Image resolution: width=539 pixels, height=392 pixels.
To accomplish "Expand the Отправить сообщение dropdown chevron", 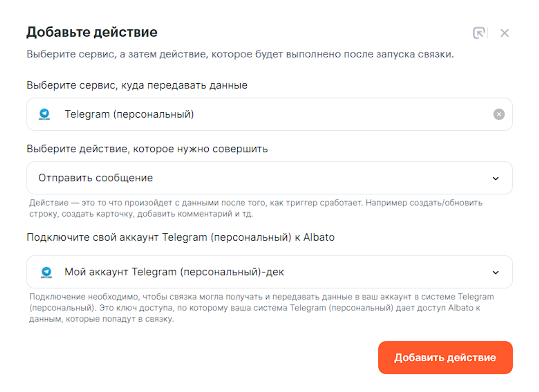I will coord(495,178).
